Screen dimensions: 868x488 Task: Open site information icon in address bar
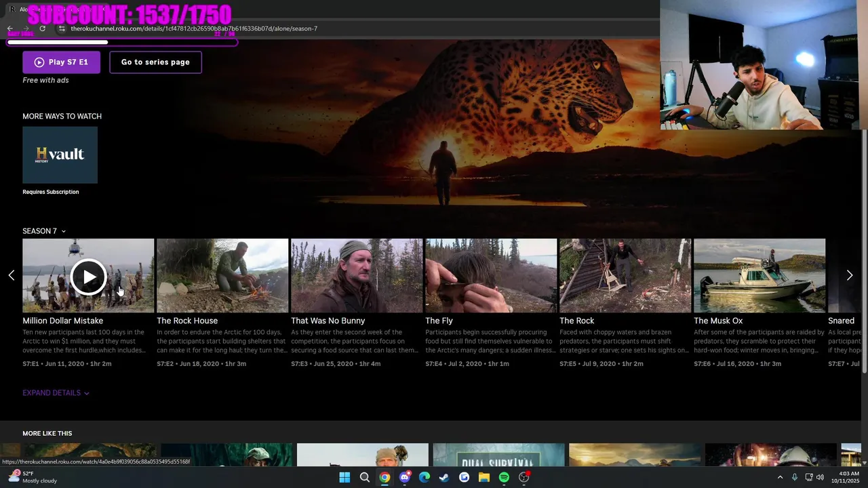pos(62,28)
